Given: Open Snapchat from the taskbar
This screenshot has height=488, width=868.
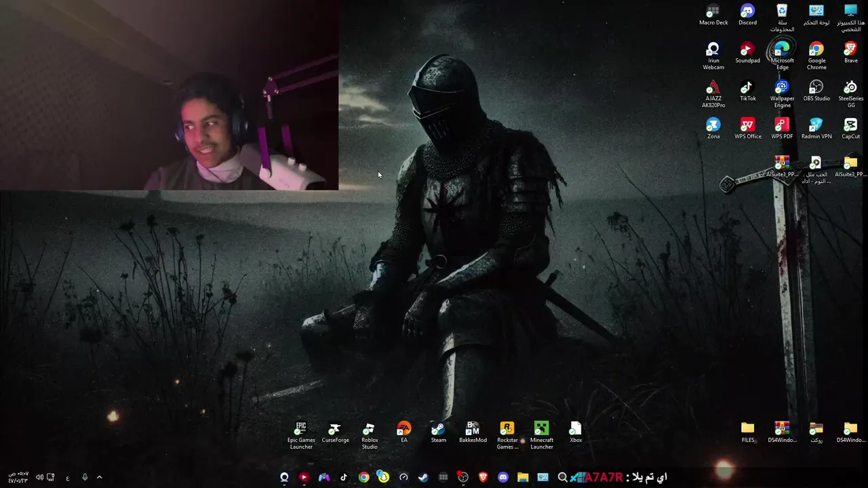Looking at the screenshot, I should pos(384,477).
